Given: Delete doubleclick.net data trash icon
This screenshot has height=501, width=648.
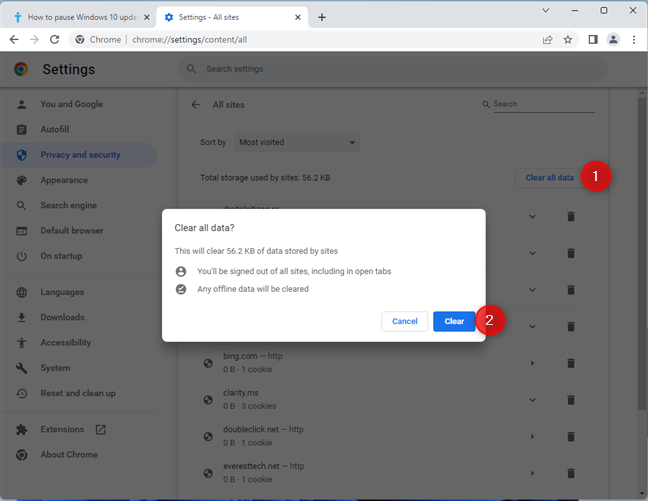Looking at the screenshot, I should (571, 437).
